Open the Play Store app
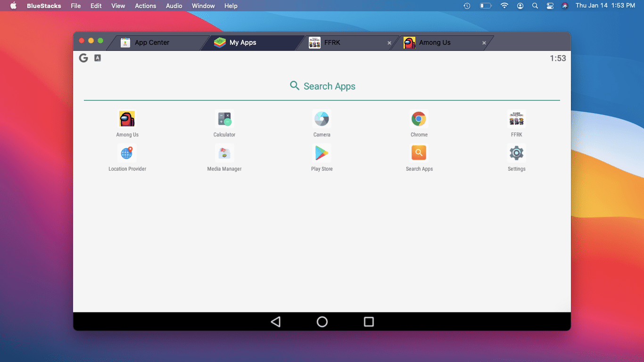This screenshot has height=362, width=644. coord(322,153)
